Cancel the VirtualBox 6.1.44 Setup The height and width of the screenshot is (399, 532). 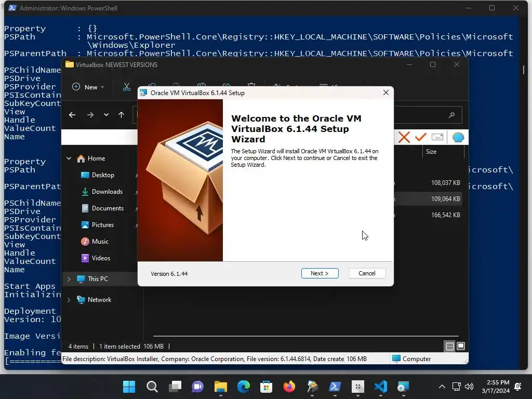pos(367,273)
